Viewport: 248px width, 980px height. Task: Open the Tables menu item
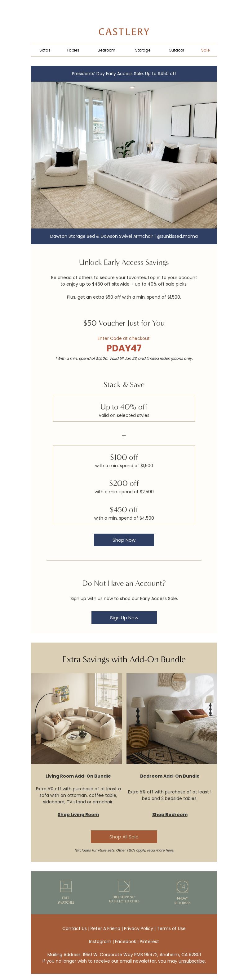click(73, 50)
